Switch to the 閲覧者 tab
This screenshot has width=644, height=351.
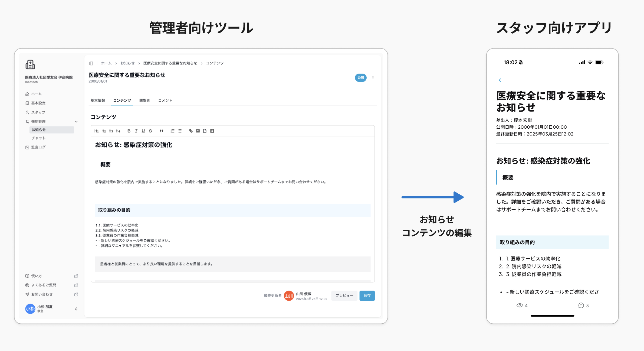(144, 100)
